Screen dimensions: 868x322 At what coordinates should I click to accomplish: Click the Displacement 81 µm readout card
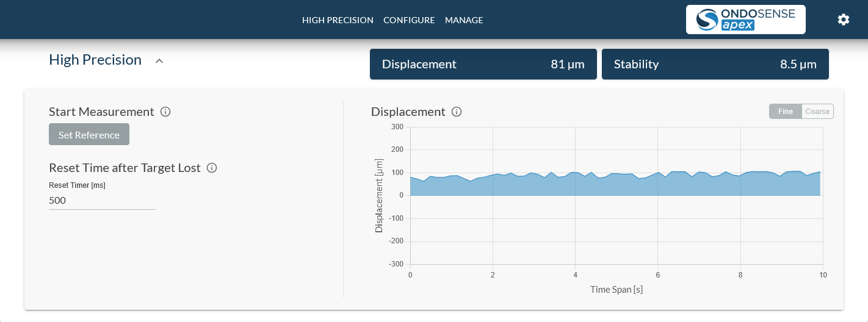pyautogui.click(x=483, y=64)
